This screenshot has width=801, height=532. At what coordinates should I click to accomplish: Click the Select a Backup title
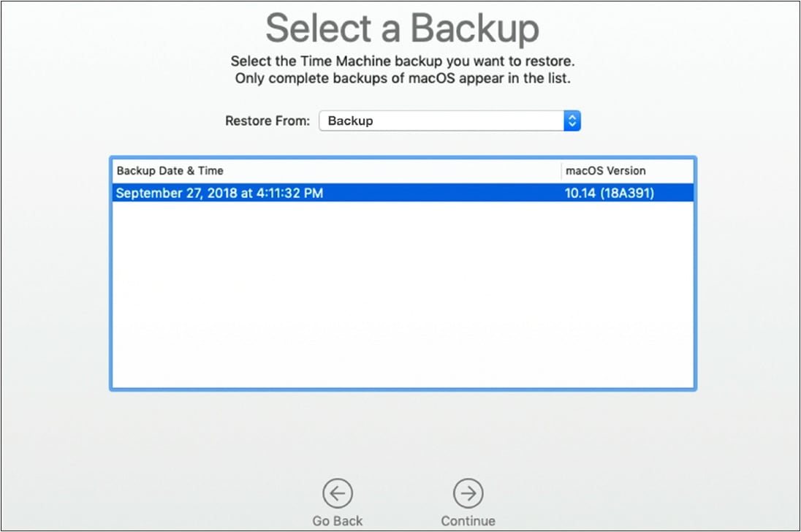coord(400,28)
